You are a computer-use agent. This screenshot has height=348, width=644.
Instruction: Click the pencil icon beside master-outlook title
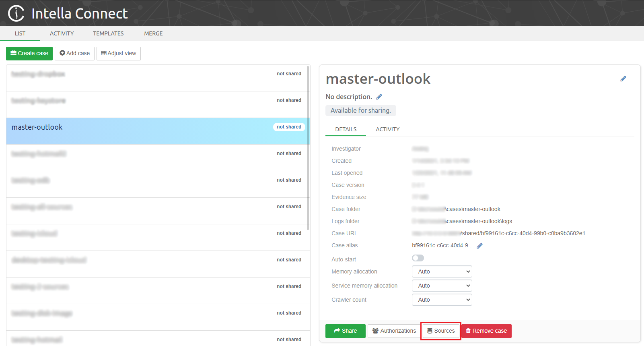pos(623,79)
